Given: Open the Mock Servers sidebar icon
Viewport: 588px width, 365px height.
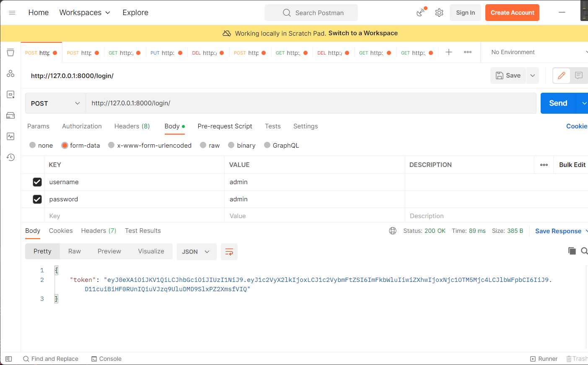Looking at the screenshot, I should coord(10,115).
